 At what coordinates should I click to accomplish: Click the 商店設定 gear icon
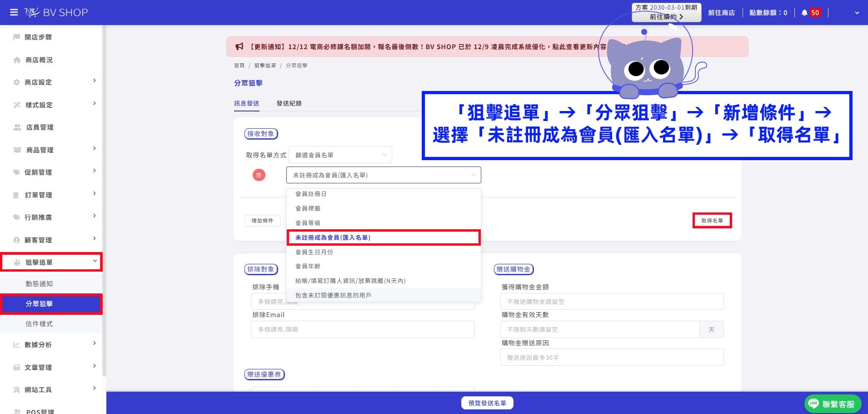(17, 82)
